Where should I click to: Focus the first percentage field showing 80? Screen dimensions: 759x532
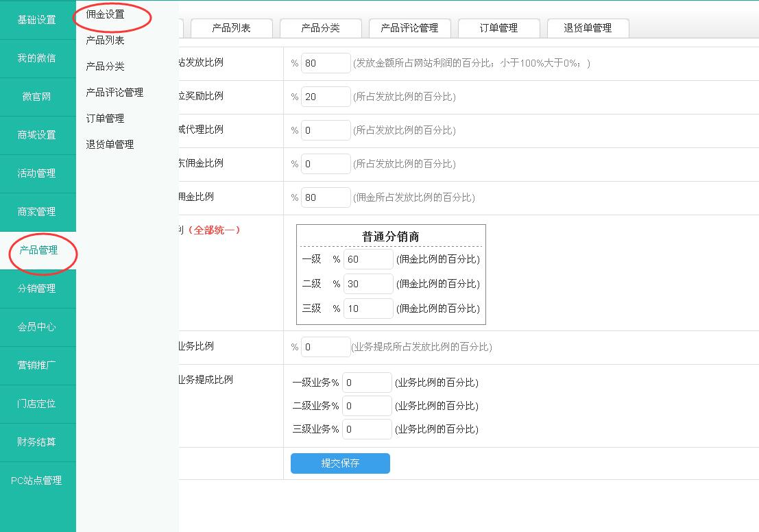click(326, 63)
